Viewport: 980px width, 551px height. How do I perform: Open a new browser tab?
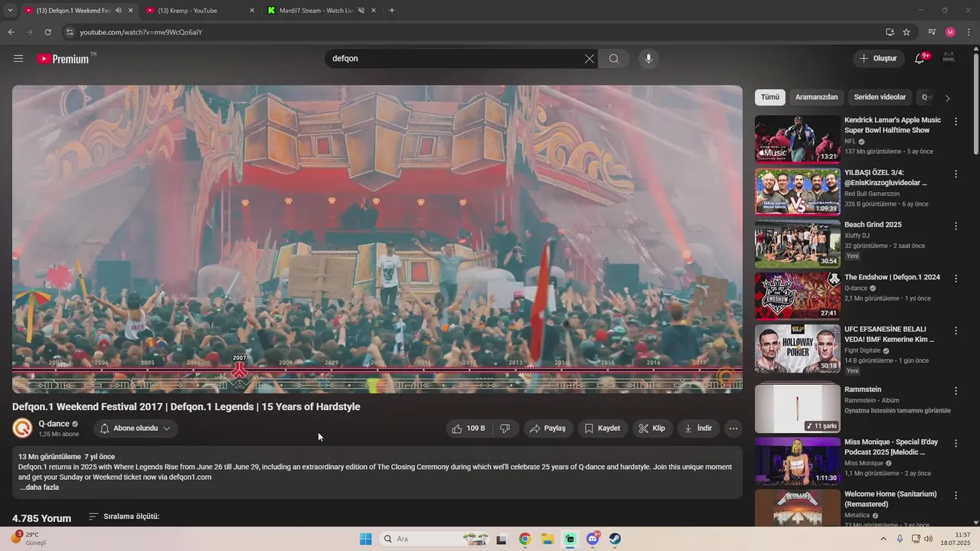point(392,11)
